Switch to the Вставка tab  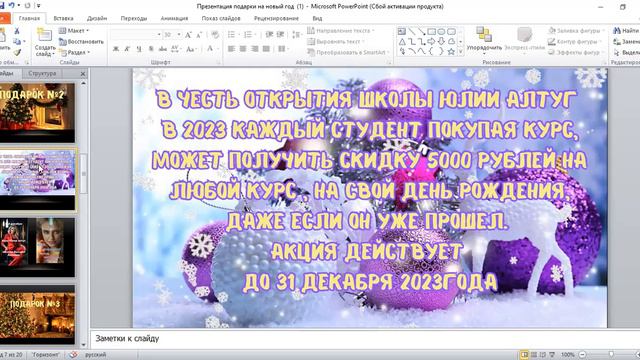63,18
